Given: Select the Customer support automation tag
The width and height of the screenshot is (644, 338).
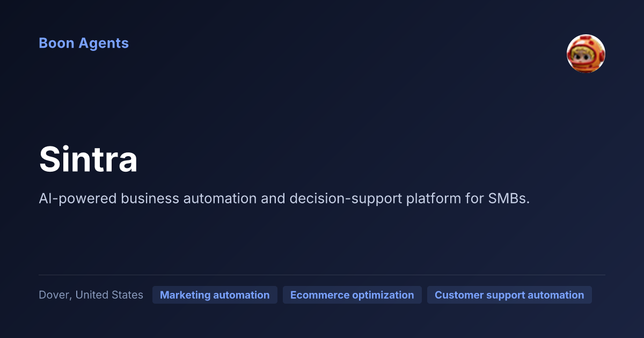Looking at the screenshot, I should 509,295.
